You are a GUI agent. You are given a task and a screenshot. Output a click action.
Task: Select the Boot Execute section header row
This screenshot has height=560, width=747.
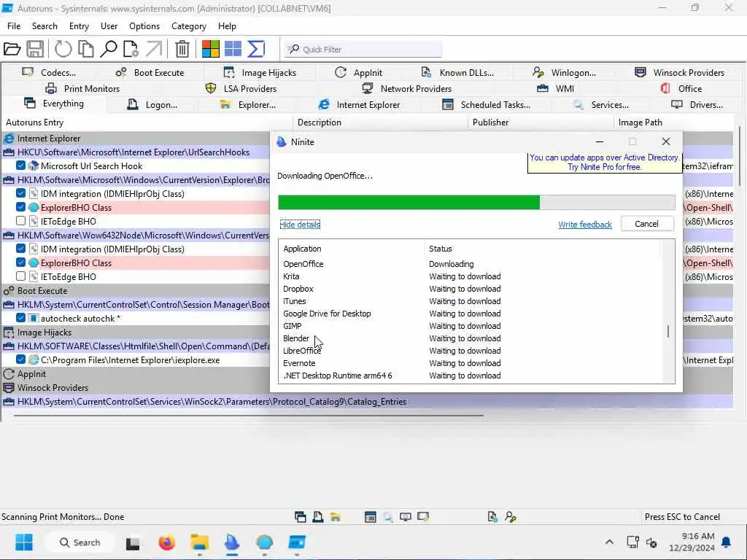point(136,290)
